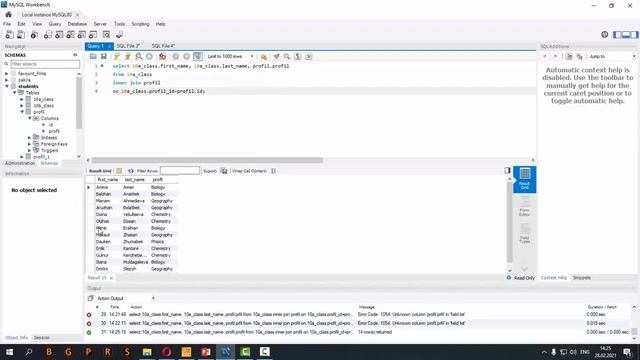
Task: Open the preferences gear icon at top right
Action: pyautogui.click(x=605, y=35)
